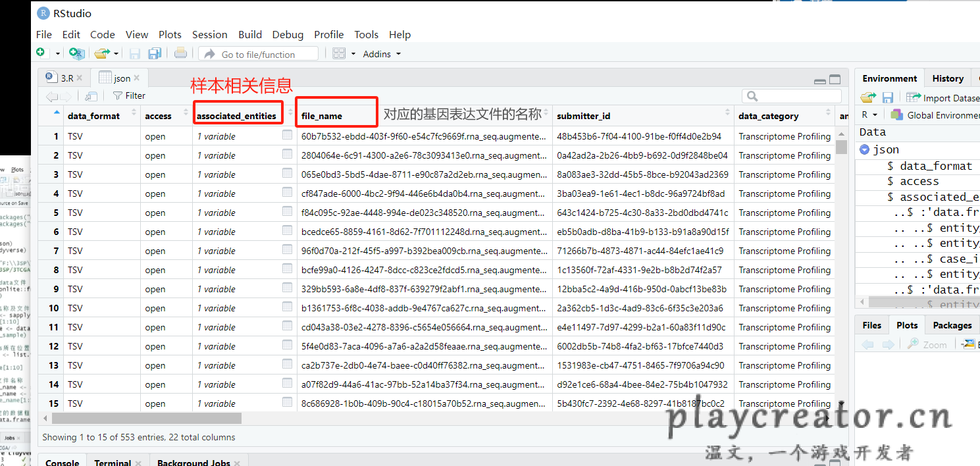Click the Print icon in toolbar
Screen dimensions: 980x466
180,54
